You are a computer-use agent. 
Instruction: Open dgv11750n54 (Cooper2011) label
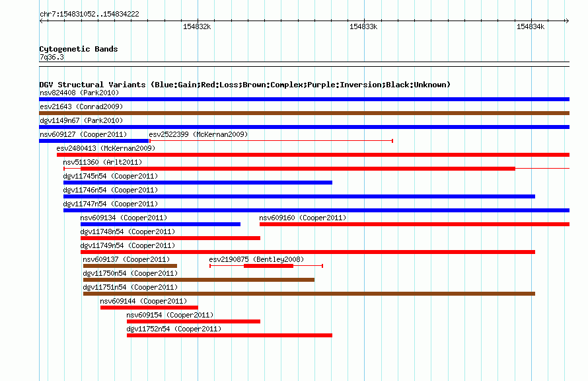130,273
